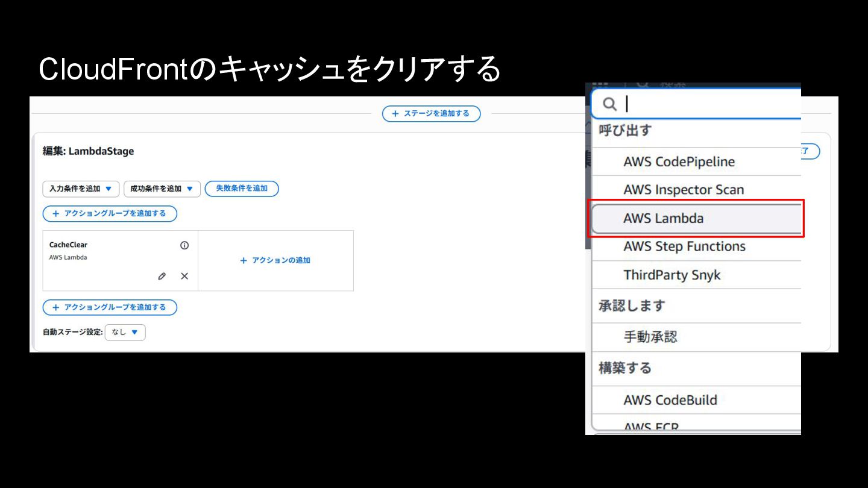This screenshot has height=488, width=868.
Task: Click the upper アクショングループを追加する button
Action: tap(110, 213)
